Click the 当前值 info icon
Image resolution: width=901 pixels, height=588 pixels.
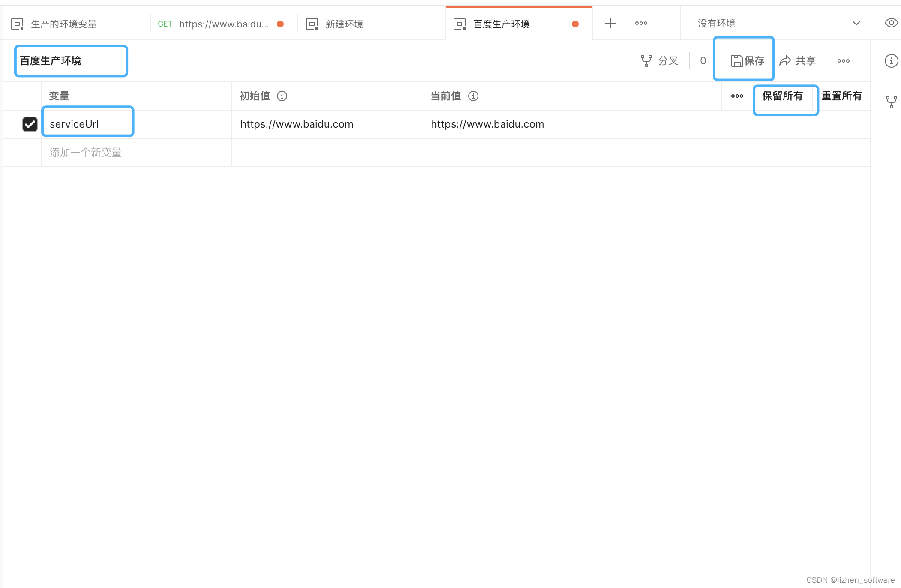pos(473,96)
